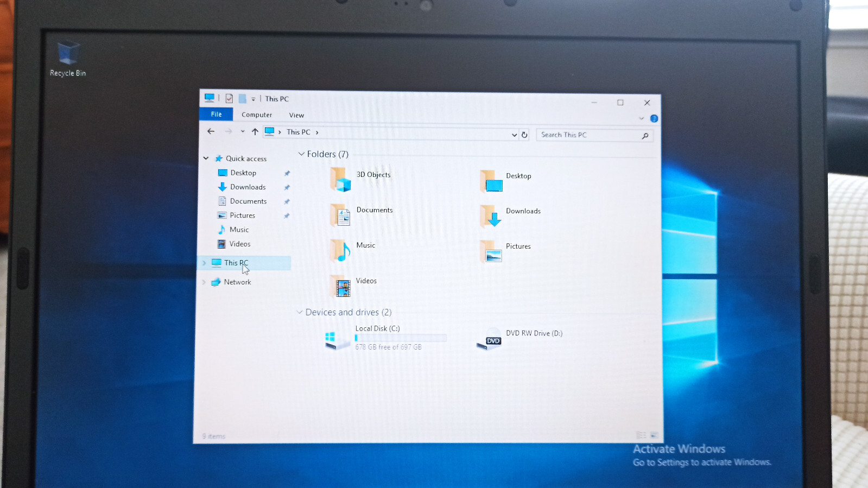Viewport: 868px width, 488px height.
Task: Expand the chevron after This PC breadcrumb
Action: click(317, 132)
